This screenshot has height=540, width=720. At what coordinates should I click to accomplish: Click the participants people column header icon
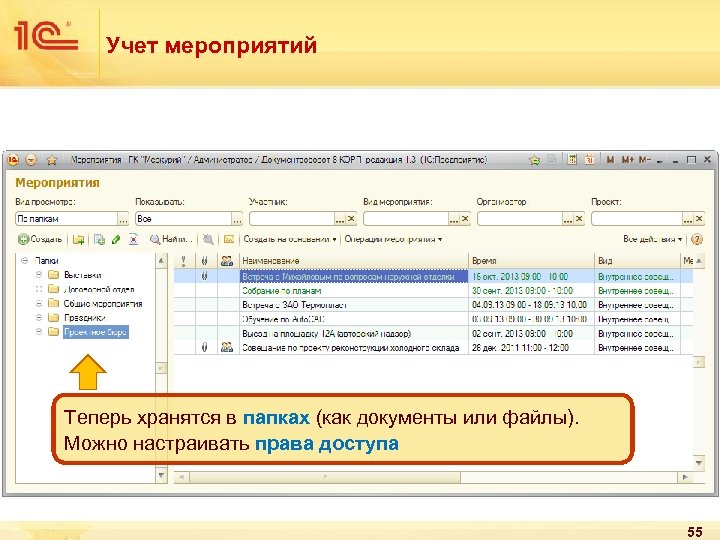[227, 261]
